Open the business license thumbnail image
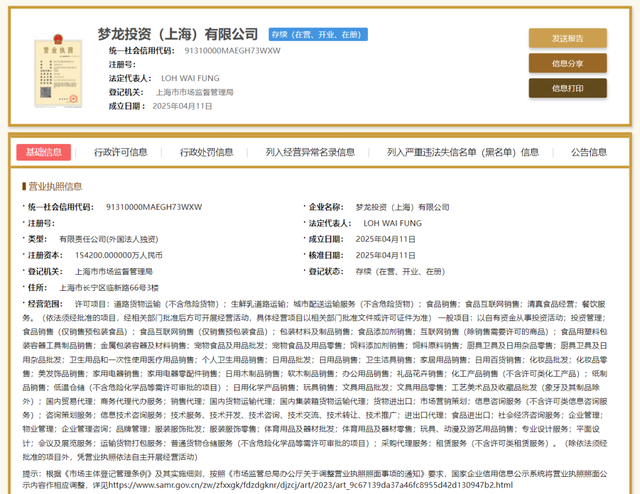 coord(58,71)
